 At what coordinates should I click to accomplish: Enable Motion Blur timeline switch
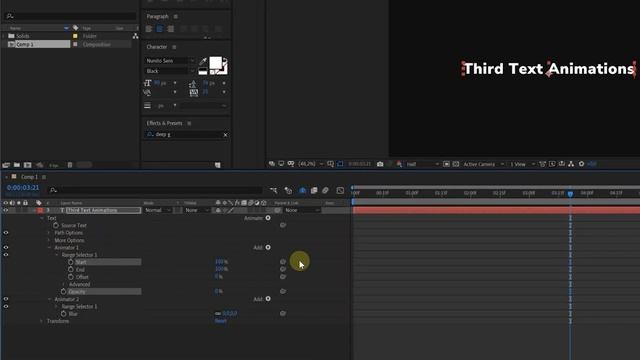(325, 191)
